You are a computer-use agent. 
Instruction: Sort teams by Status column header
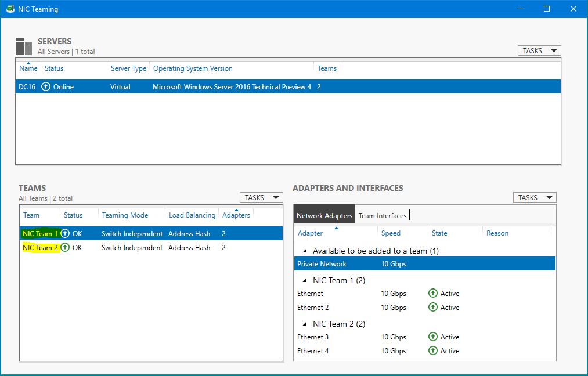73,215
